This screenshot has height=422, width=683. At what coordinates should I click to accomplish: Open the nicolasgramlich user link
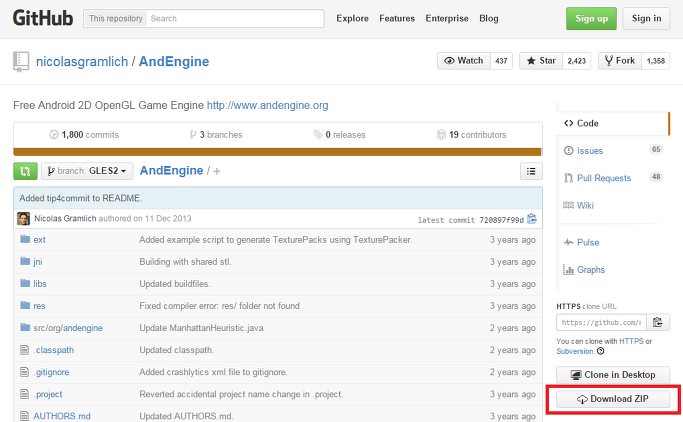click(x=82, y=61)
